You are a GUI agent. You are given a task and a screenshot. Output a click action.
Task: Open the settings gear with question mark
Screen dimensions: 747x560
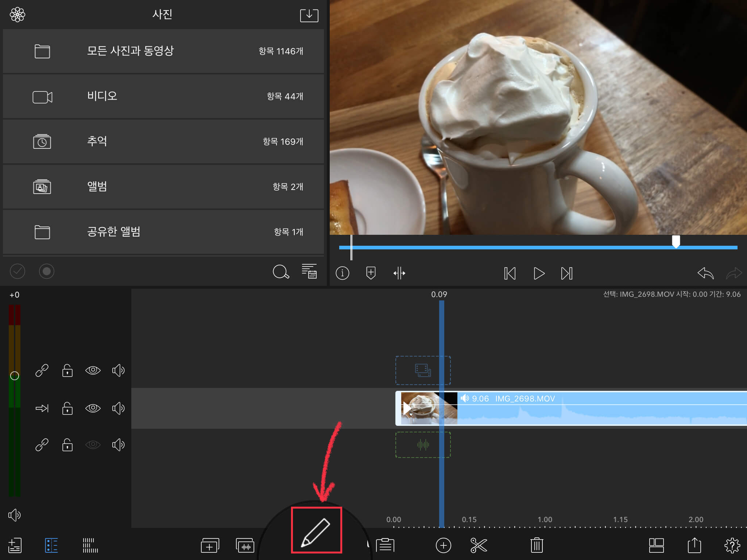click(x=732, y=545)
